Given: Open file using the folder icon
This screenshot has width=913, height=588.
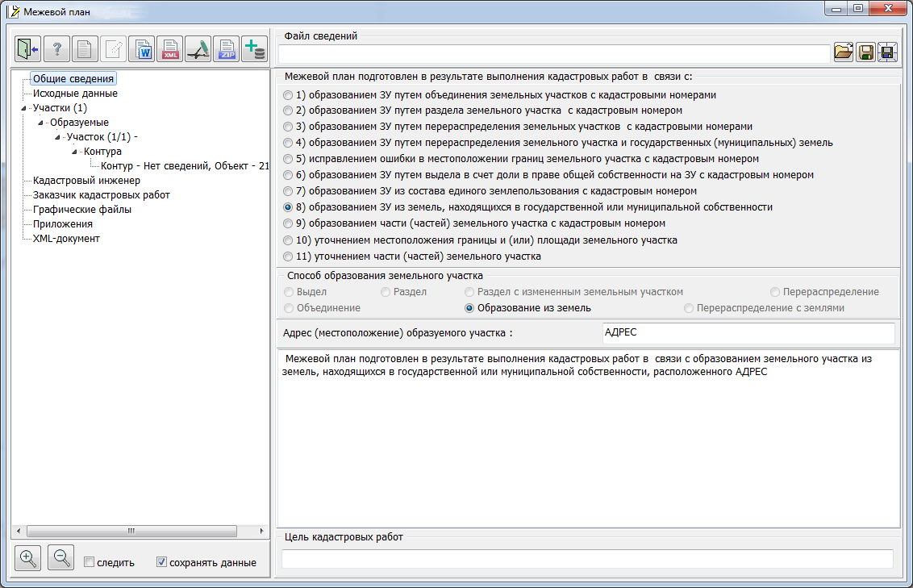Looking at the screenshot, I should pyautogui.click(x=843, y=52).
